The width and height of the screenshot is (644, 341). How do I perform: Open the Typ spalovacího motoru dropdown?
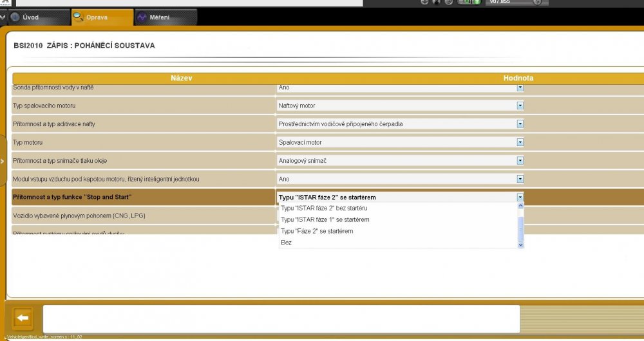(x=520, y=106)
